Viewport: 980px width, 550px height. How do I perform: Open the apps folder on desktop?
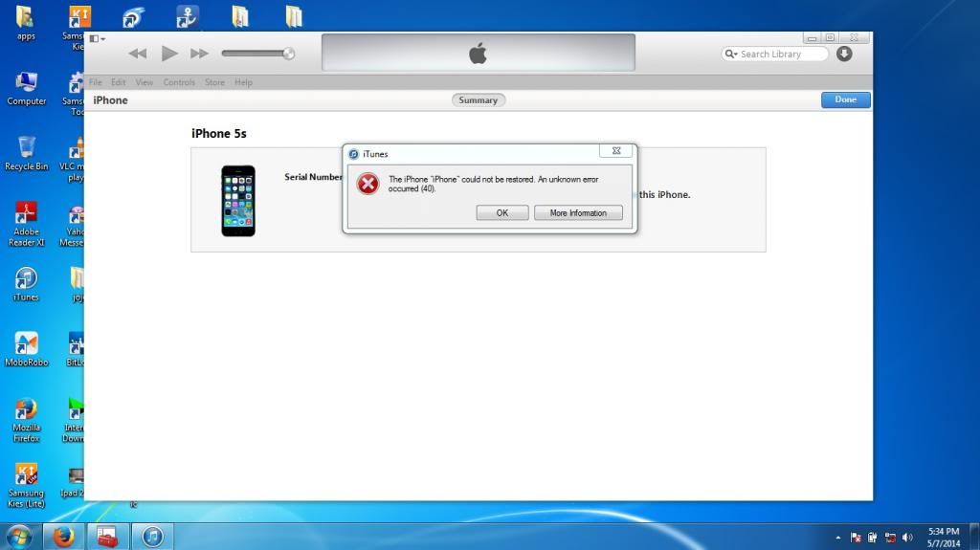point(26,23)
